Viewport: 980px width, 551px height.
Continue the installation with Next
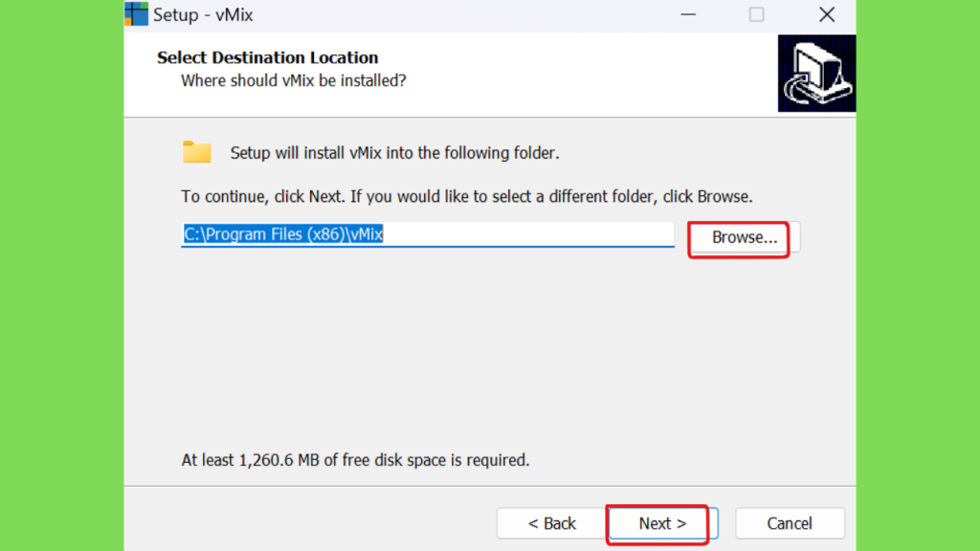662,523
